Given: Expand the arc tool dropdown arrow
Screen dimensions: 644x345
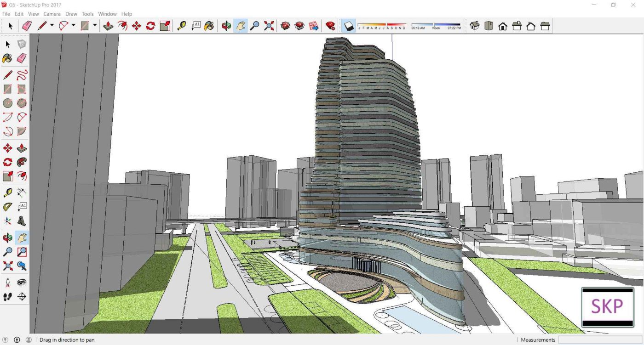Looking at the screenshot, I should [73, 26].
